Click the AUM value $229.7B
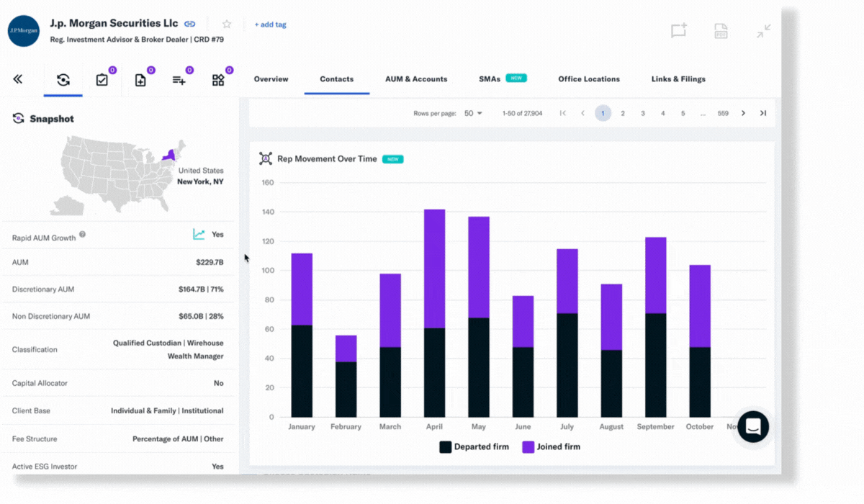The height and width of the screenshot is (504, 864). tap(210, 263)
